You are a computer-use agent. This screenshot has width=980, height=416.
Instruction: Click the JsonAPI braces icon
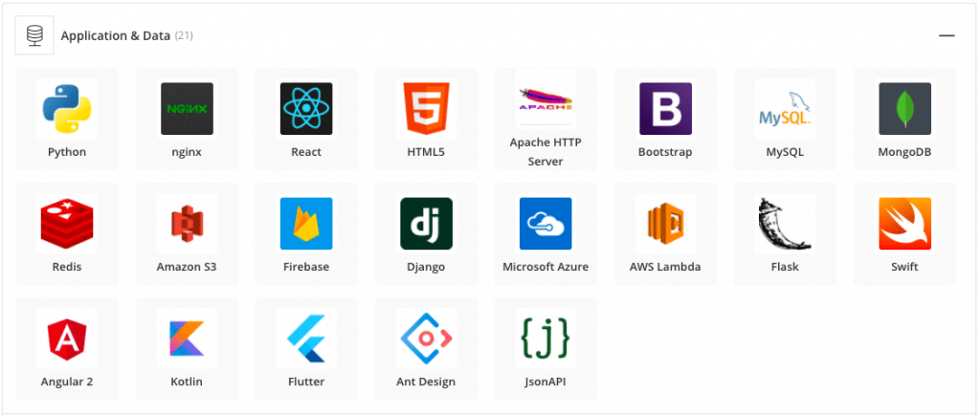(x=546, y=339)
